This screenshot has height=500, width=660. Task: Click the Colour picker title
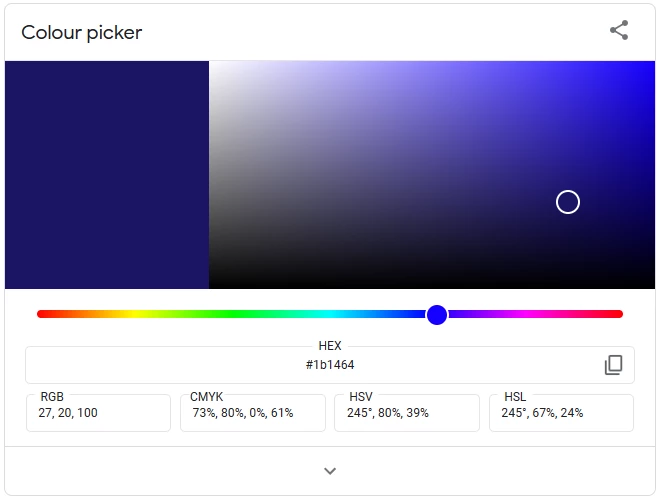82,33
